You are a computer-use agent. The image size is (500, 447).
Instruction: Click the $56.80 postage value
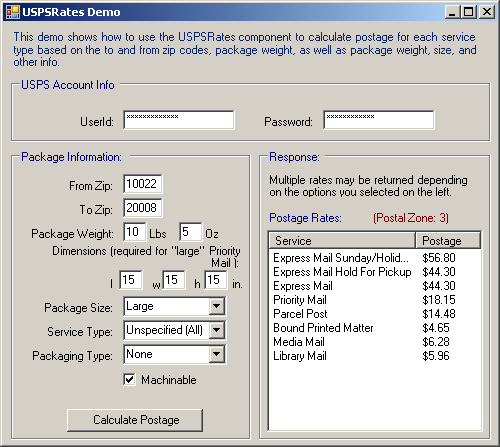click(x=439, y=258)
